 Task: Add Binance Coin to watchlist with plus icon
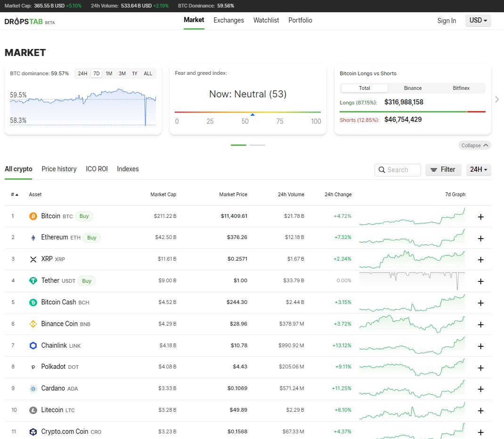coord(480,324)
